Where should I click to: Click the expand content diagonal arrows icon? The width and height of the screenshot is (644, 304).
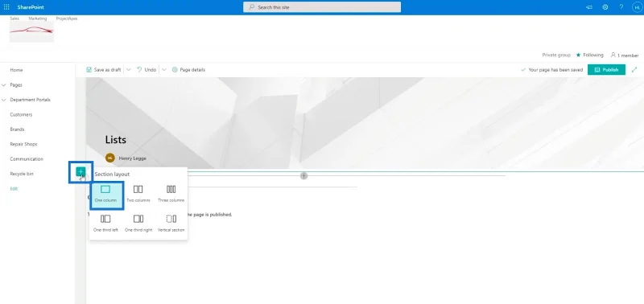point(634,70)
